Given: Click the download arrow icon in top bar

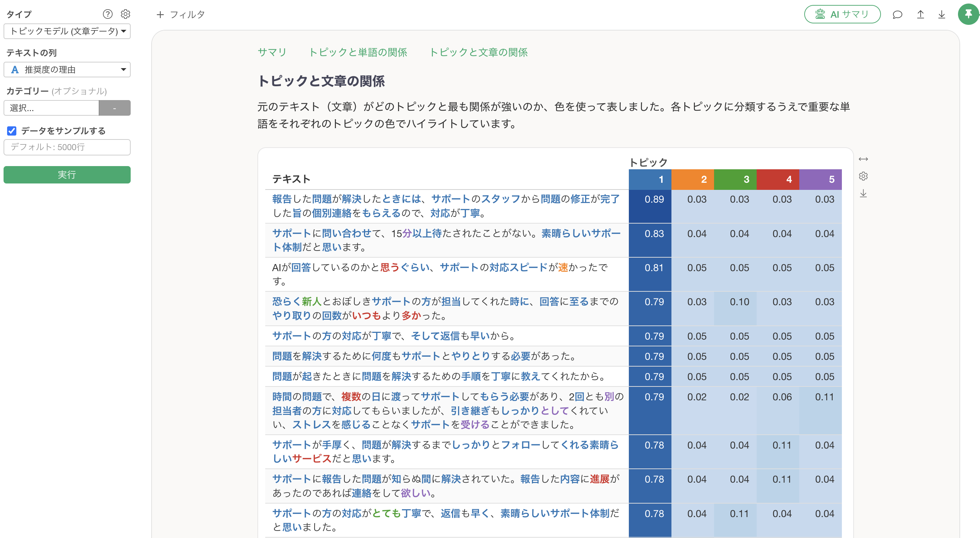Looking at the screenshot, I should pyautogui.click(x=942, y=15).
